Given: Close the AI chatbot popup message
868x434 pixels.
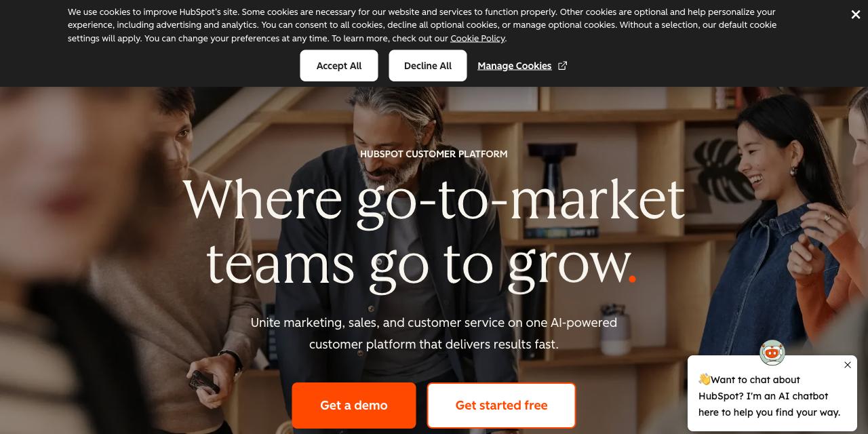Looking at the screenshot, I should pos(847,365).
